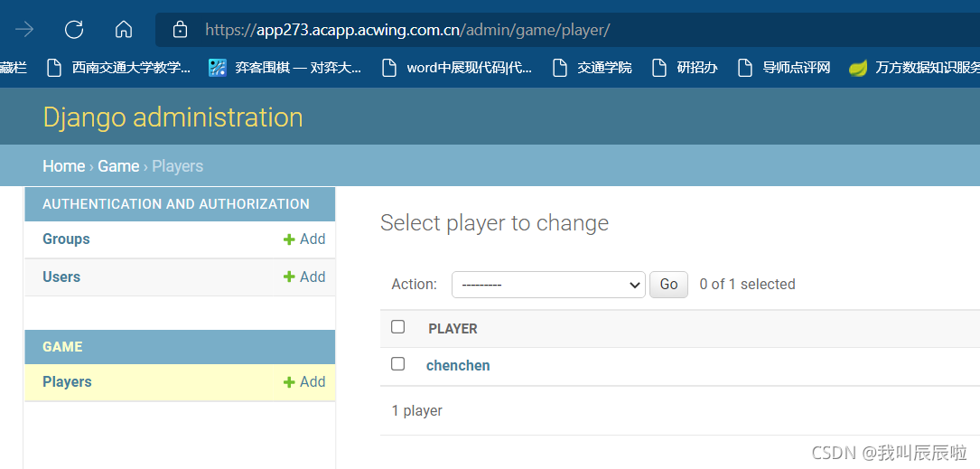Open 导师点评网 bookmark
The height and width of the screenshot is (469, 980).
tap(784, 68)
